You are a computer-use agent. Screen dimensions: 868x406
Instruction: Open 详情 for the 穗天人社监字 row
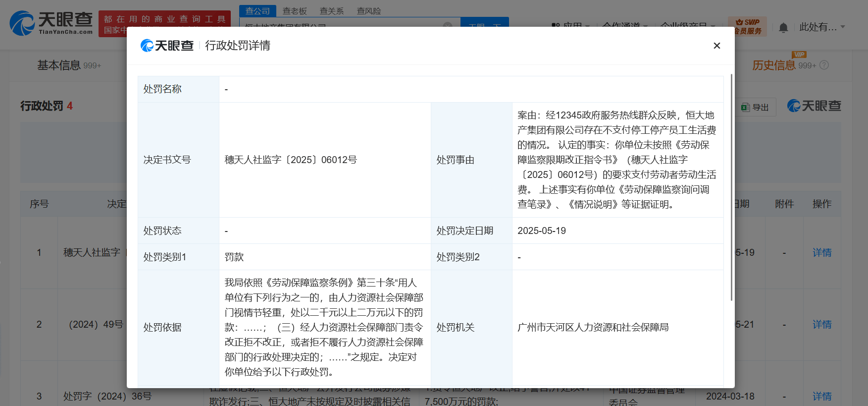click(x=822, y=253)
